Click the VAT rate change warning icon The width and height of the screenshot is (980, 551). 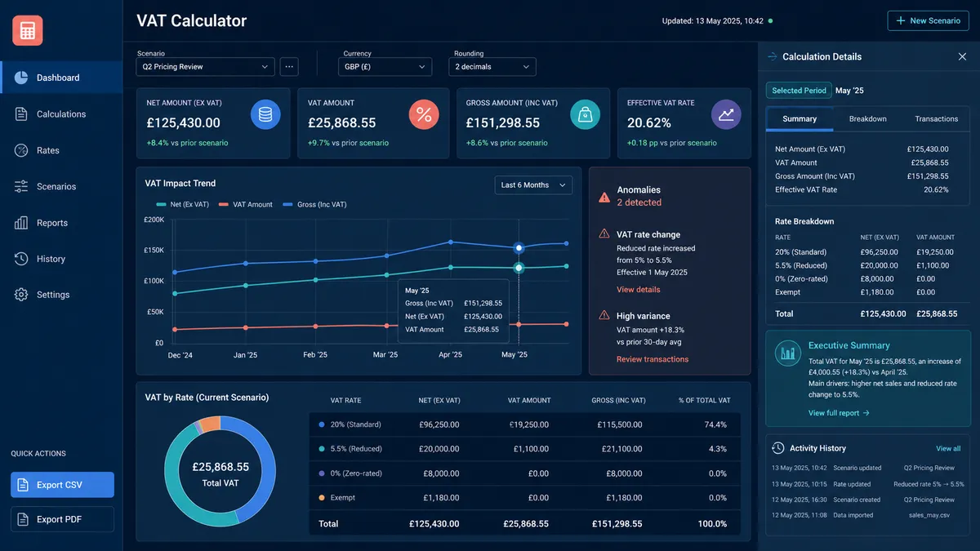click(x=604, y=234)
